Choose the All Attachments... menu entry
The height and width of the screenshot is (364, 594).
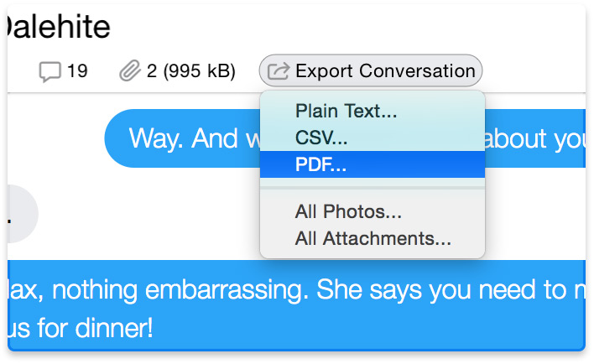(x=373, y=238)
